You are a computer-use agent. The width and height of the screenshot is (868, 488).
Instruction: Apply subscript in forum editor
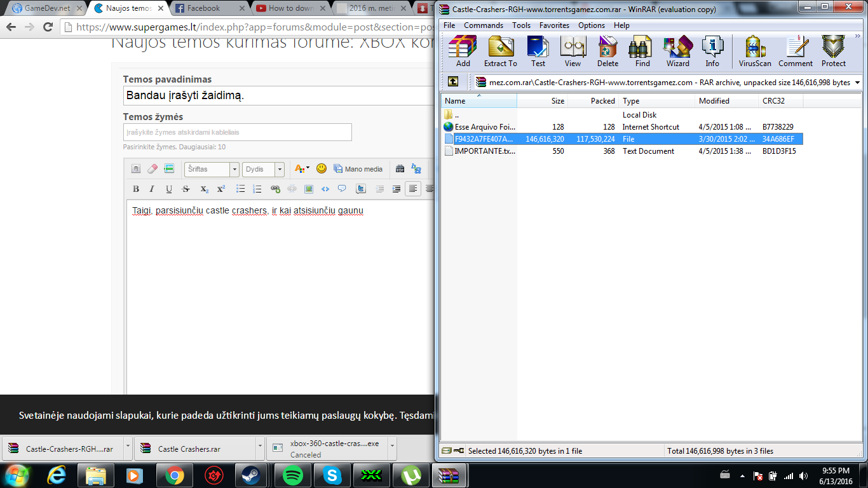coord(204,189)
